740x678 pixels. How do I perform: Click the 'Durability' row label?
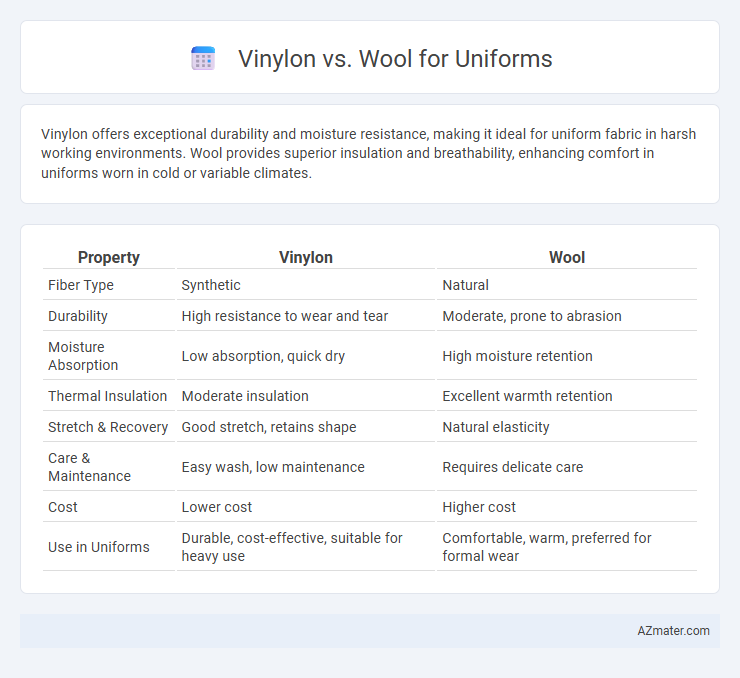coord(78,316)
